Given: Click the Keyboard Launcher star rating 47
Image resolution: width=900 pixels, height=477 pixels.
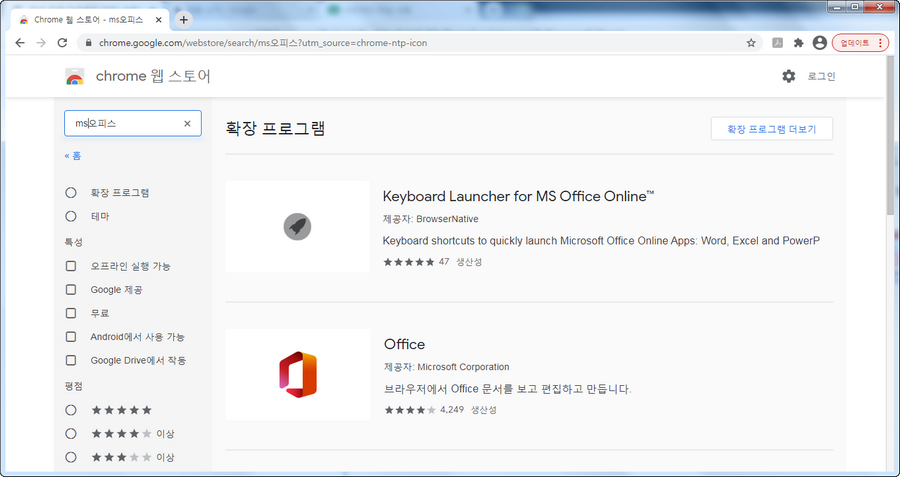Looking at the screenshot, I should [x=416, y=262].
